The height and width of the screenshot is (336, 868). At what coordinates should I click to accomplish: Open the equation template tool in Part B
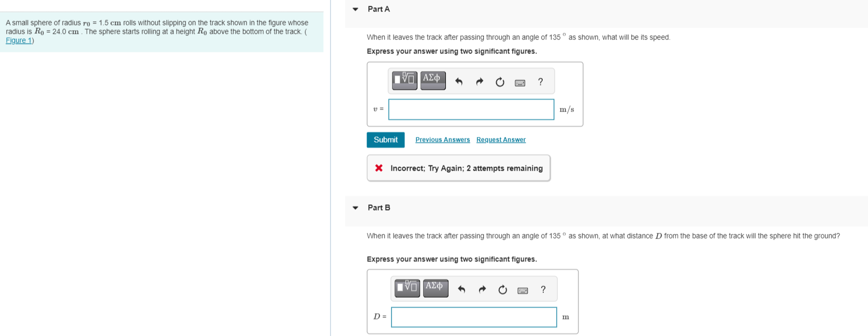point(407,288)
